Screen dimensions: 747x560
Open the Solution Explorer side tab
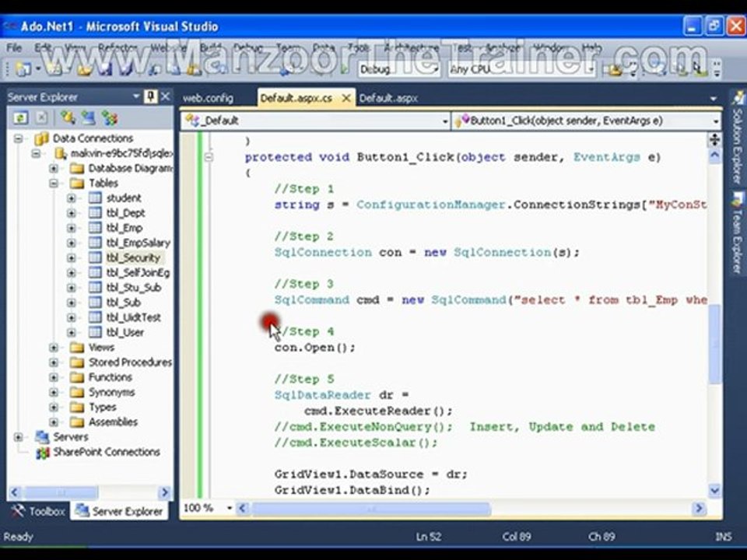tap(738, 138)
